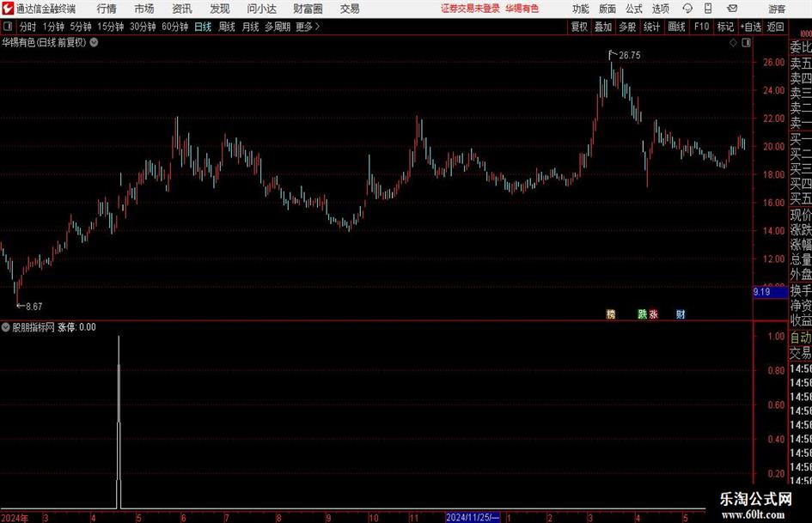Open the 版面 menu
Screen dimensions: 812x523
tap(607, 9)
